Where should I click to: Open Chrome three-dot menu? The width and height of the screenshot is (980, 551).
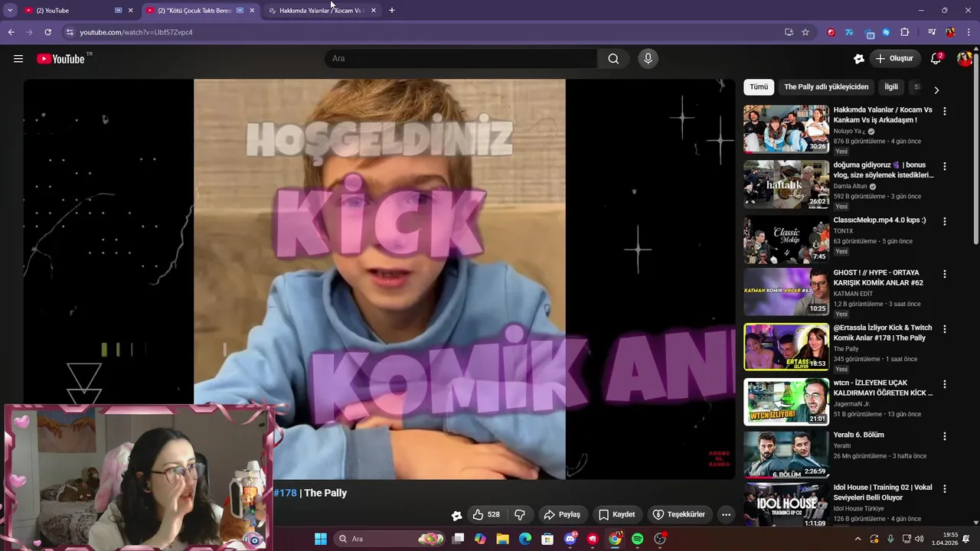tap(969, 32)
